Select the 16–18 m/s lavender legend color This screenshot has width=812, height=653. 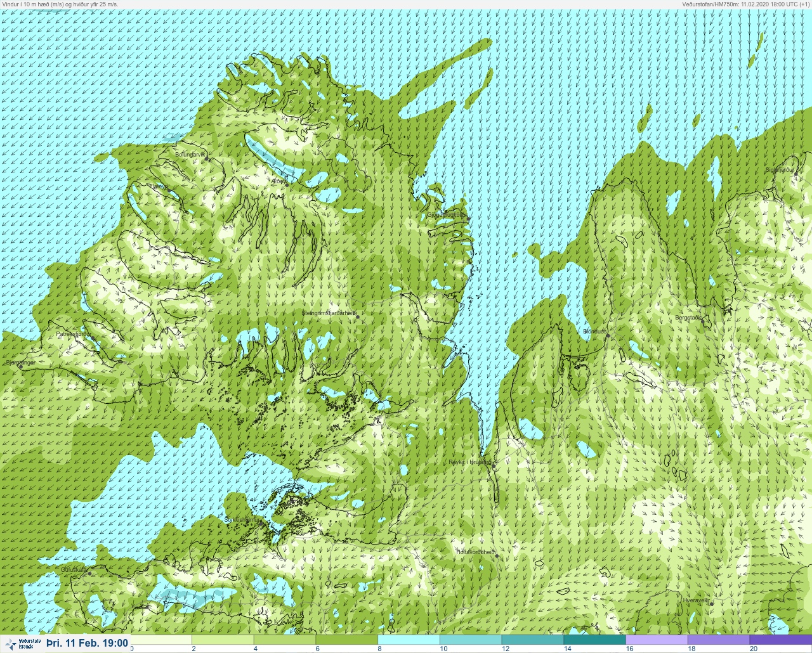pos(658,640)
